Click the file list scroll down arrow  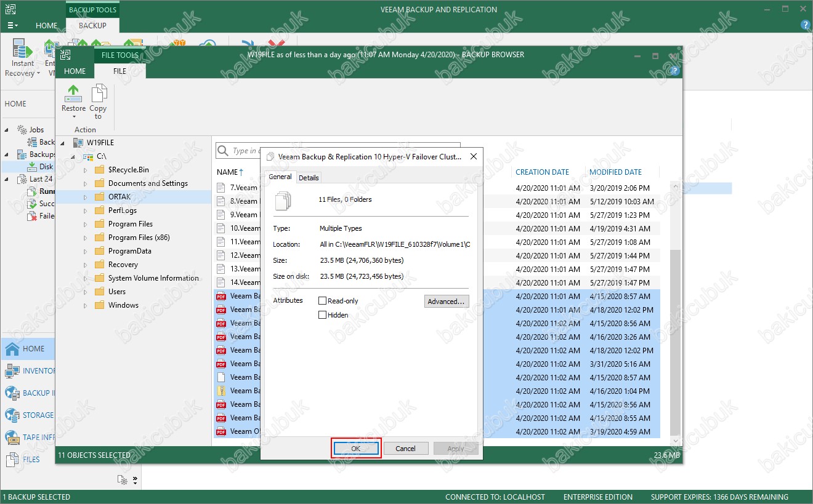(x=675, y=441)
